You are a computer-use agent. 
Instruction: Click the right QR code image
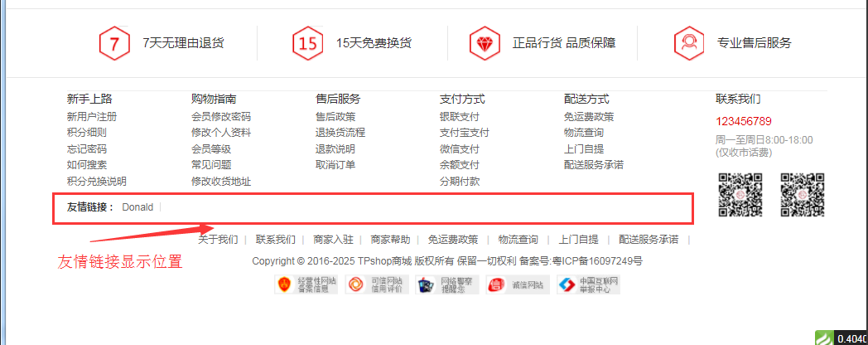tap(803, 194)
